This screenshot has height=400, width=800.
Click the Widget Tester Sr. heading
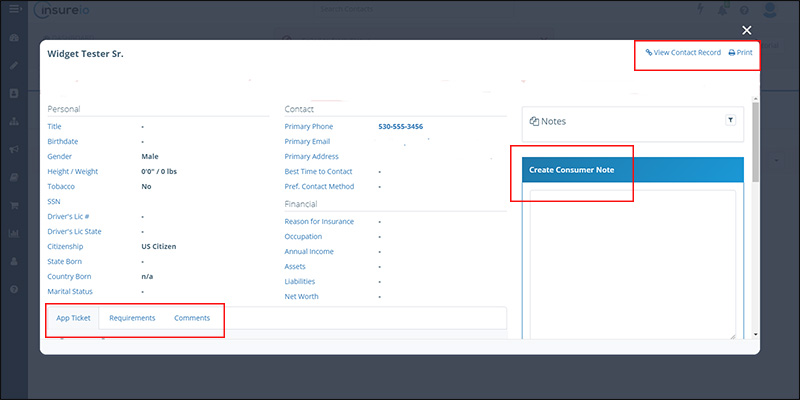[85, 54]
